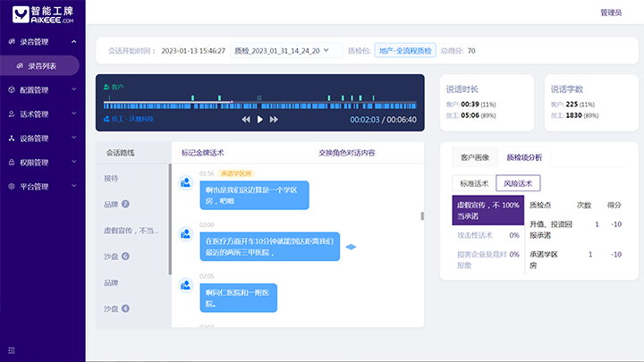Click the play button in audio player
The height and width of the screenshot is (362, 644).
pyautogui.click(x=260, y=119)
